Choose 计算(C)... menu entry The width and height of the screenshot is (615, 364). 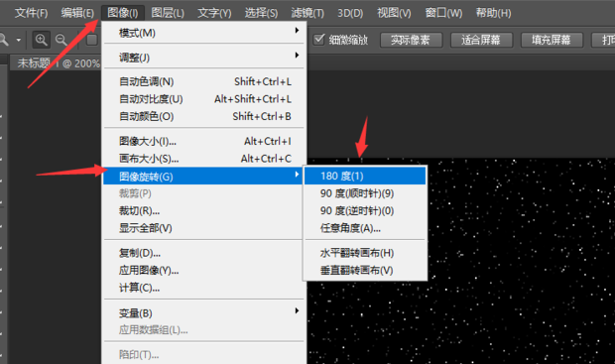pyautogui.click(x=203, y=288)
